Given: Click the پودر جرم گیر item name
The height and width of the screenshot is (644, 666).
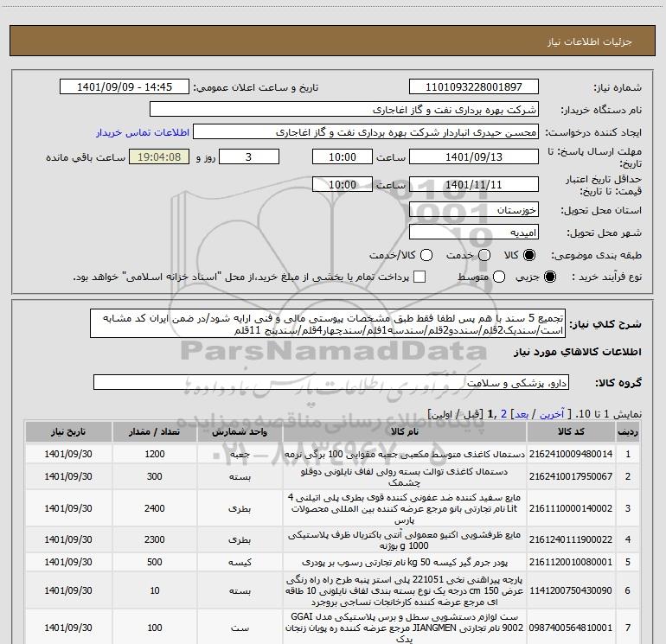Looking at the screenshot, I should pos(405,562).
